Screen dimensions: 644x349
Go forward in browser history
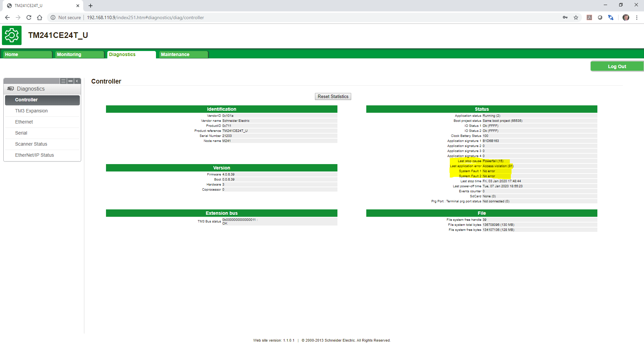coord(18,17)
